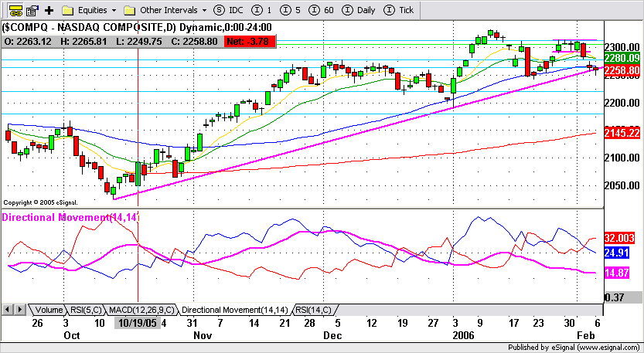Click the 2050.00 price axis label
This screenshot has height=353, width=644.
622,185
